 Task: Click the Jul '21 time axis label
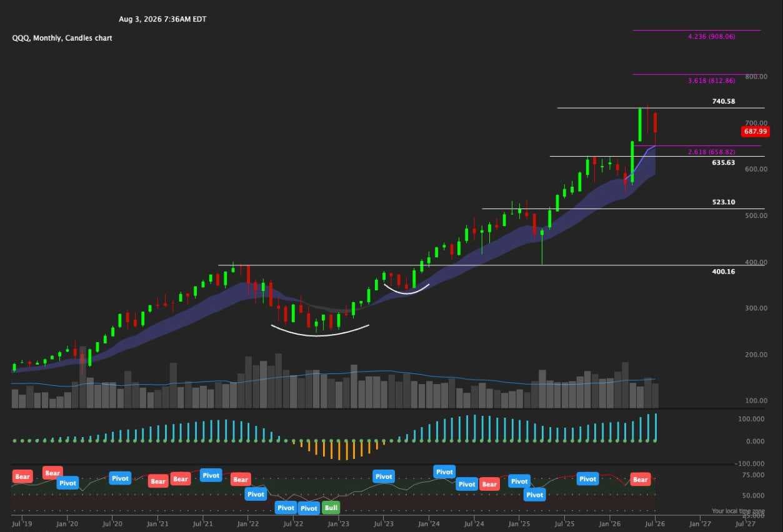point(202,525)
